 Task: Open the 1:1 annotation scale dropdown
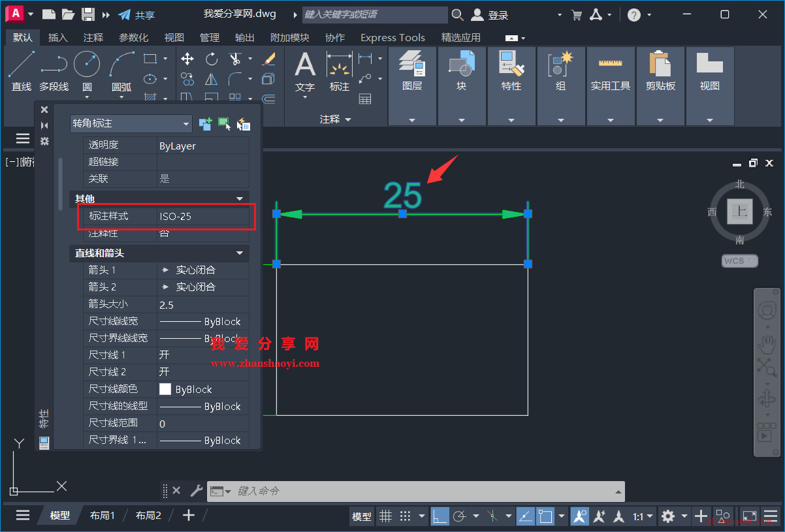643,516
